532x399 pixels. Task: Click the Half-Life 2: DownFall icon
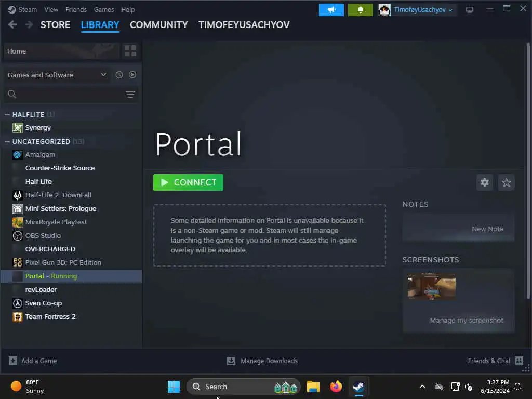click(17, 195)
